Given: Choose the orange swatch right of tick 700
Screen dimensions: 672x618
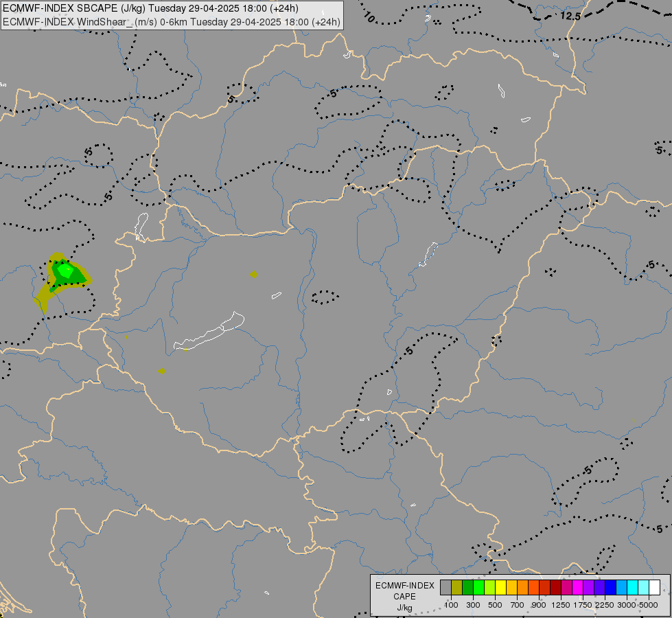Looking at the screenshot, I should (523, 588).
